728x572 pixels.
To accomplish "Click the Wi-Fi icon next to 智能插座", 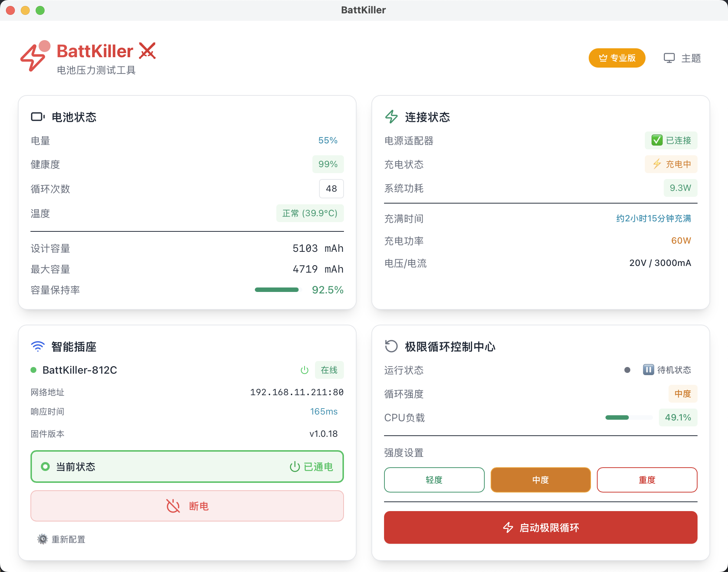I will 38,347.
